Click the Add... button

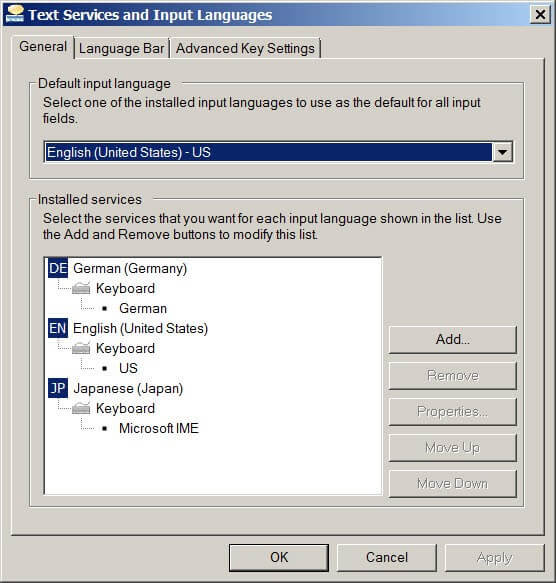[452, 339]
